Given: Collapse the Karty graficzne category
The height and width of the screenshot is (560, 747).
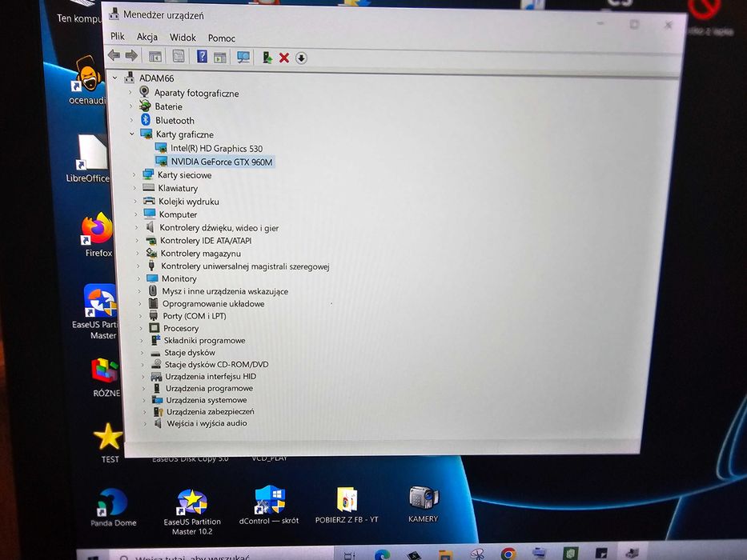Looking at the screenshot, I should 132,134.
